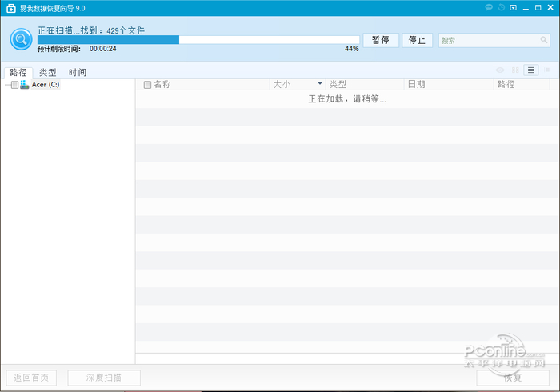Minimize the recovery wizard window
This screenshot has width=560, height=392.
coord(526,8)
